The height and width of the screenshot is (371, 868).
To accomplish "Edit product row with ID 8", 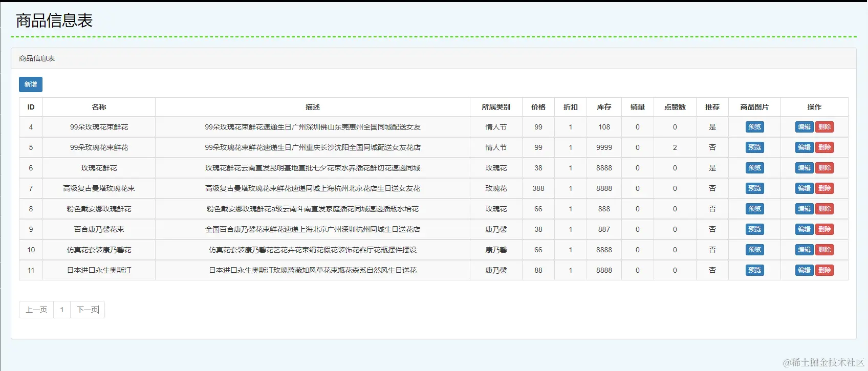I will click(804, 209).
